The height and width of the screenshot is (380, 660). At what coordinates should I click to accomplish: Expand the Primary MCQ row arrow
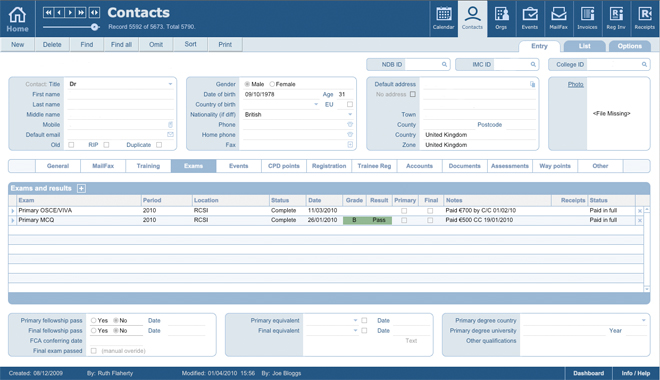tap(13, 221)
